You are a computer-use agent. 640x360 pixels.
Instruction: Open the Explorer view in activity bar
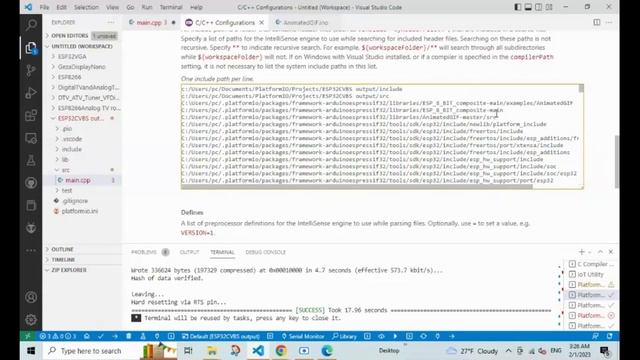tap(31, 48)
